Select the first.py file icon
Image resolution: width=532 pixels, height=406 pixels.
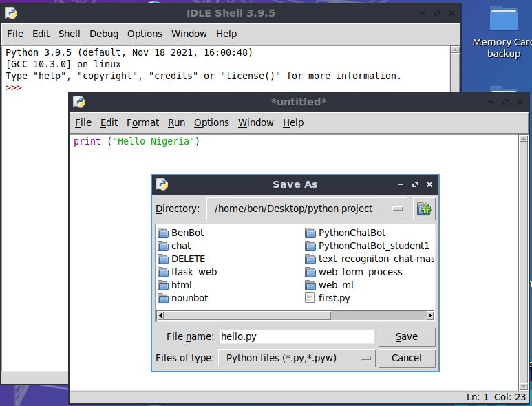coord(310,298)
